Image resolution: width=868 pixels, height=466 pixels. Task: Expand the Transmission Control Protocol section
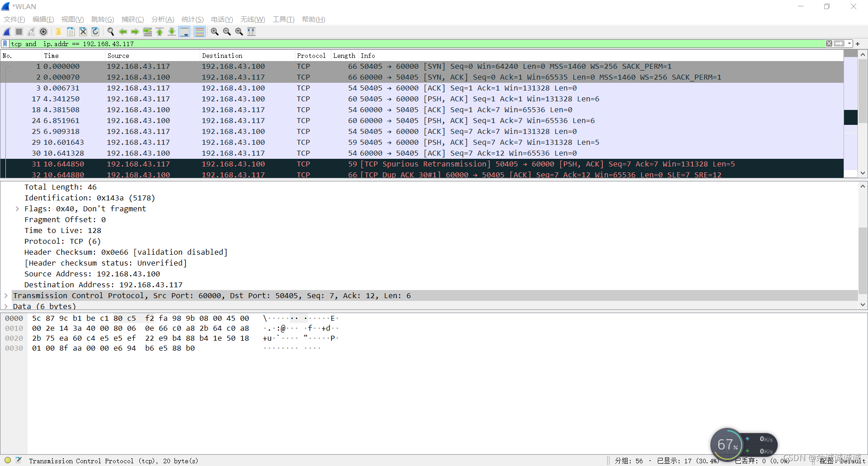(x=6, y=295)
